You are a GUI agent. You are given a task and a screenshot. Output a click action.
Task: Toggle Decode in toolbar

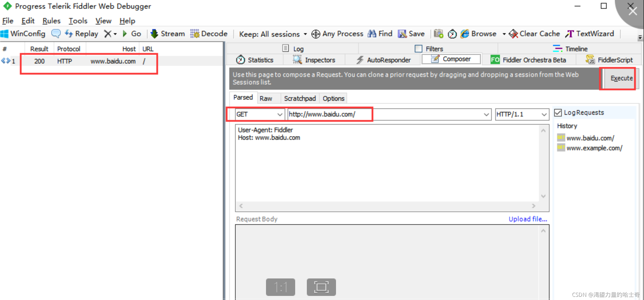[x=209, y=34]
